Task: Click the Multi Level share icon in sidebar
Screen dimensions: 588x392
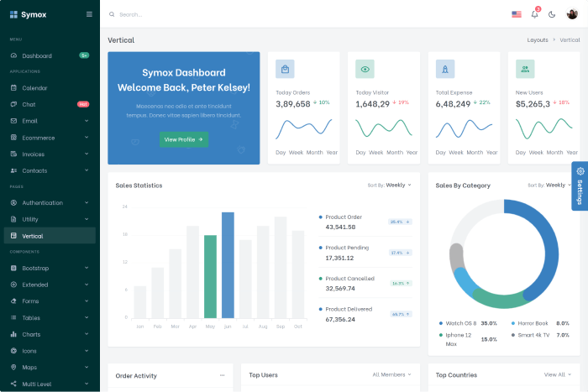Action: (x=13, y=384)
